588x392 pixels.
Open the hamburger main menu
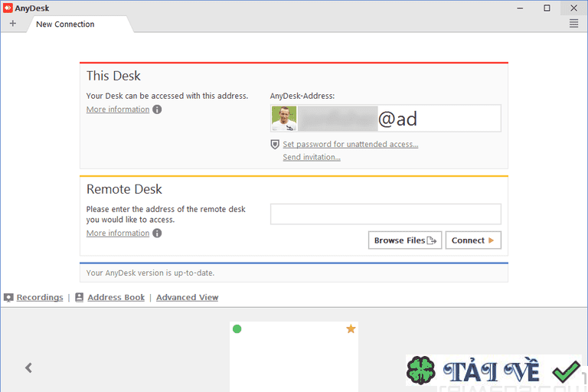tap(573, 24)
